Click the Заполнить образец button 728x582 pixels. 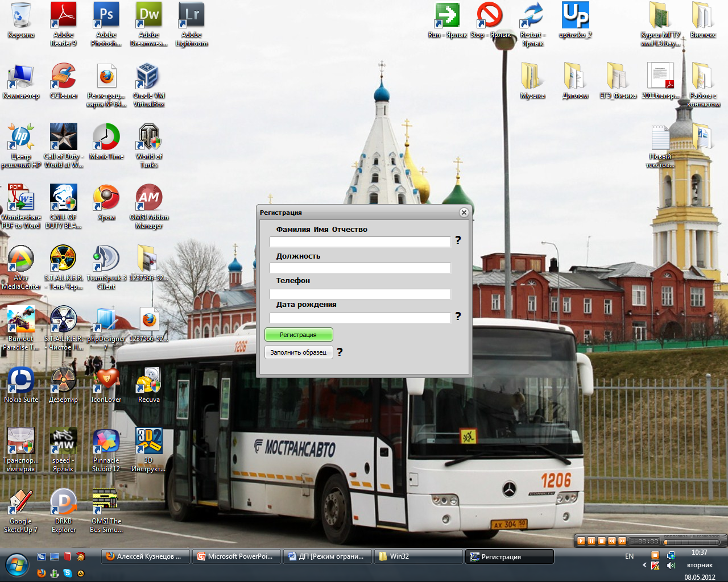click(299, 352)
